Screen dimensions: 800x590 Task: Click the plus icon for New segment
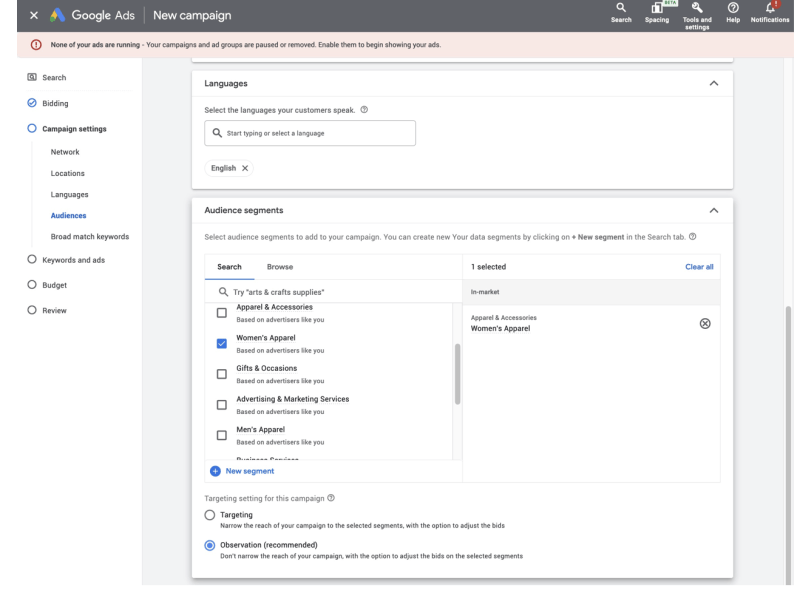(x=215, y=471)
